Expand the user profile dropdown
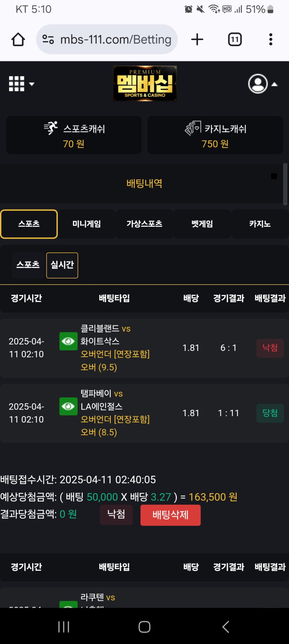This screenshot has width=289, height=644. click(263, 84)
